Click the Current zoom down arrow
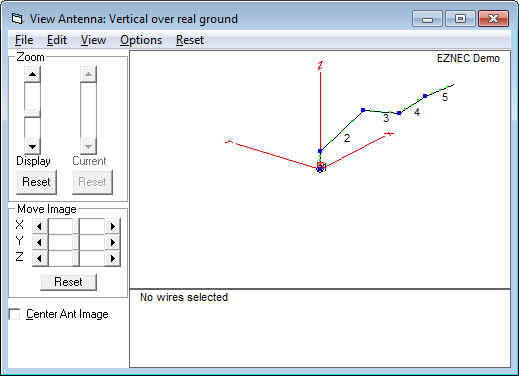The height and width of the screenshot is (376, 519). (88, 146)
